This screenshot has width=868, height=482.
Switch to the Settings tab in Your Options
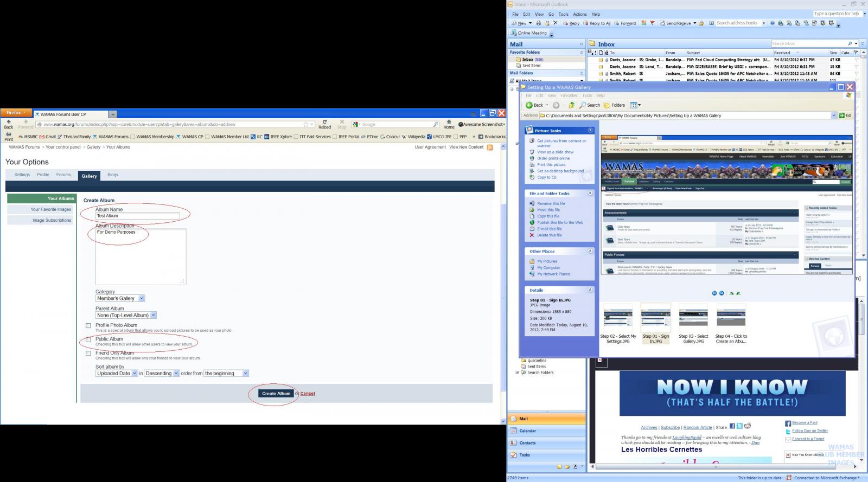point(22,175)
